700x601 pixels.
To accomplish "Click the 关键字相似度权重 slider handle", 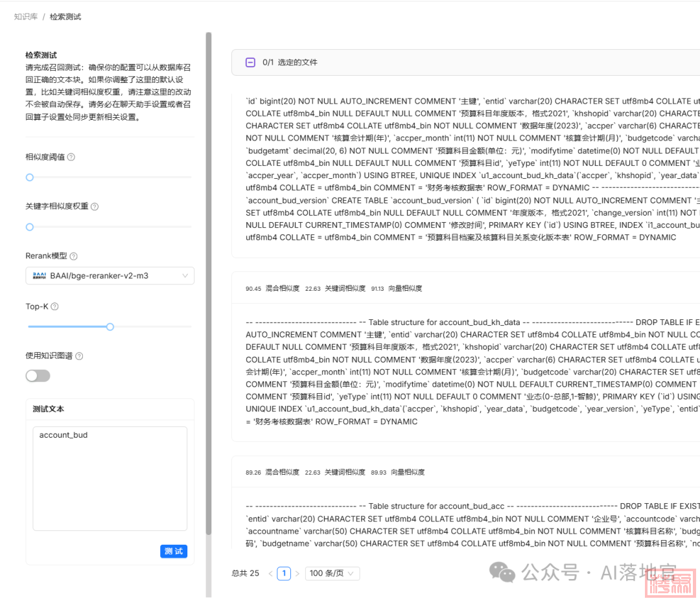I will [30, 227].
